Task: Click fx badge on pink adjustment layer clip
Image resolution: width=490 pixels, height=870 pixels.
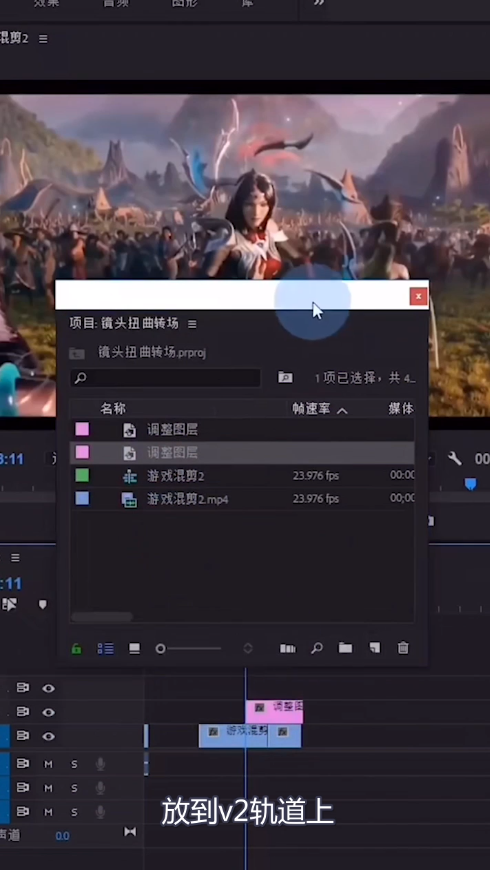Action: click(x=259, y=707)
